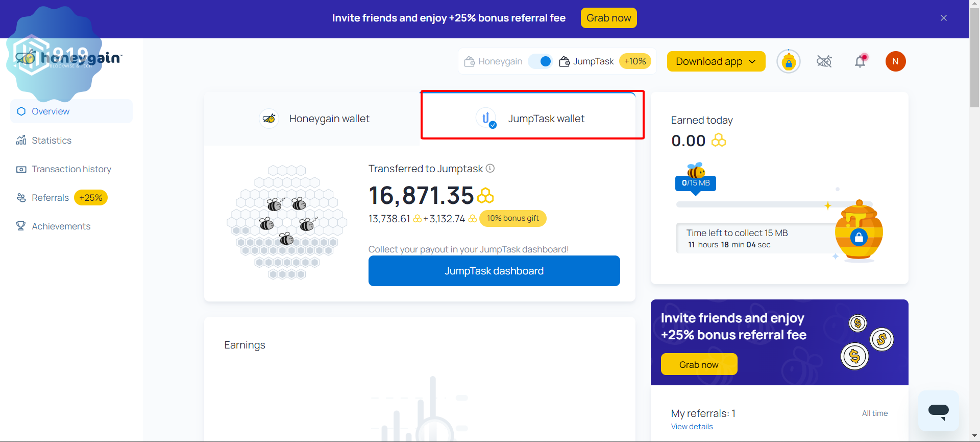Click the '13,738.61' credits value
Image resolution: width=980 pixels, height=442 pixels.
pos(389,219)
